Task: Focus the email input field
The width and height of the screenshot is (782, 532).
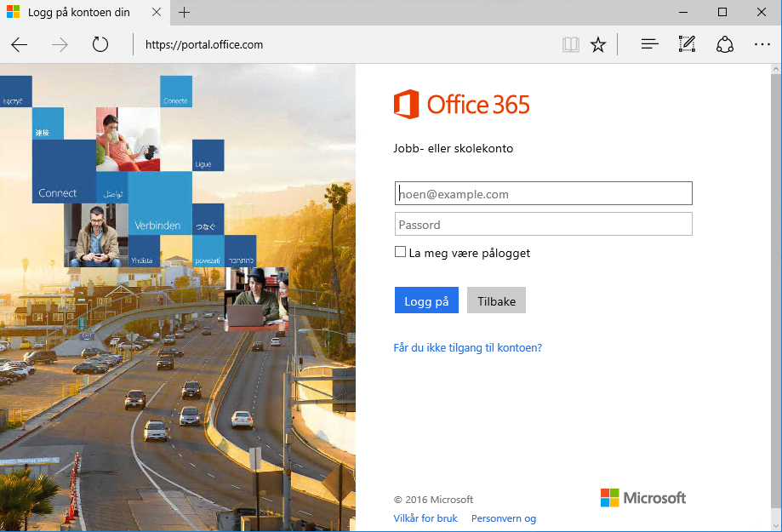Action: coord(543,193)
